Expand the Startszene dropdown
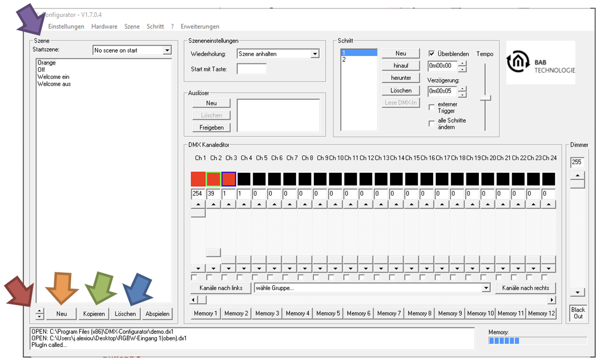603x364 pixels. point(167,50)
